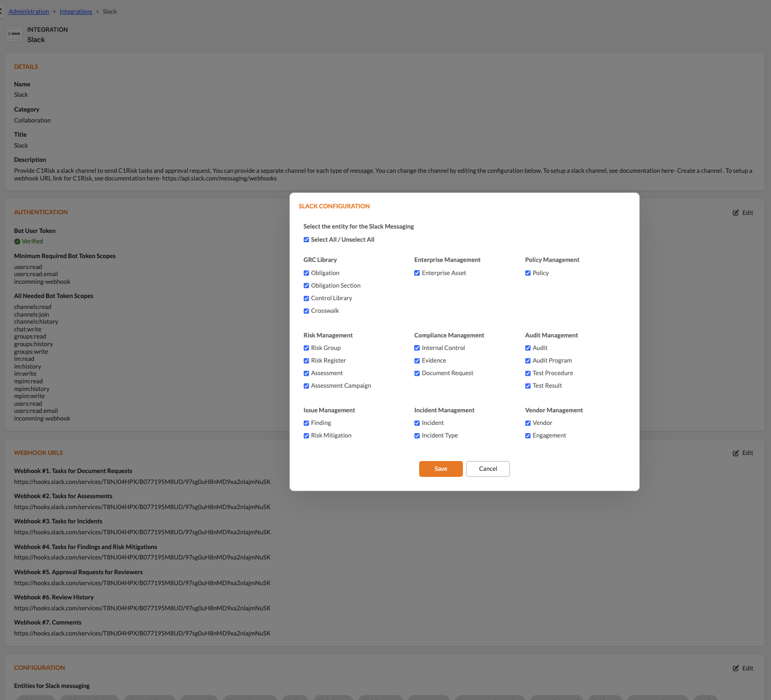Uncheck the Audit checkbox

(x=528, y=348)
